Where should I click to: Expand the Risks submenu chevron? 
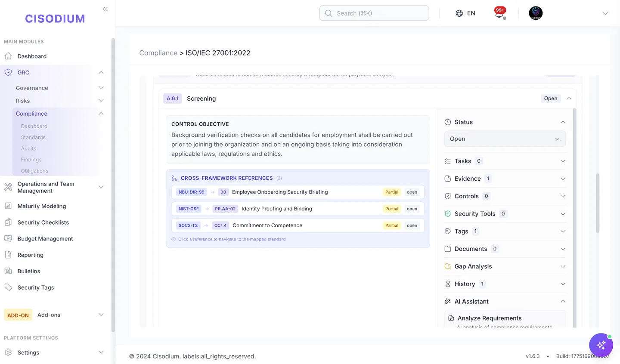pyautogui.click(x=101, y=101)
